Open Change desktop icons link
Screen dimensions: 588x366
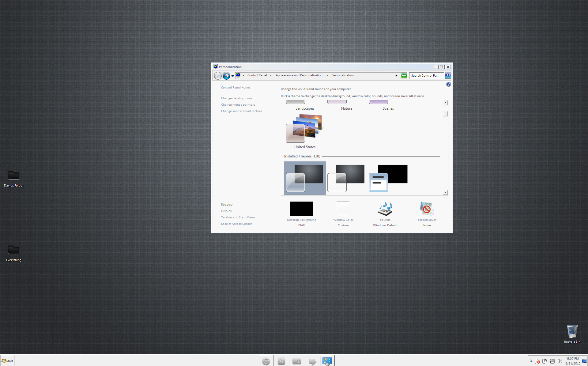pos(236,98)
